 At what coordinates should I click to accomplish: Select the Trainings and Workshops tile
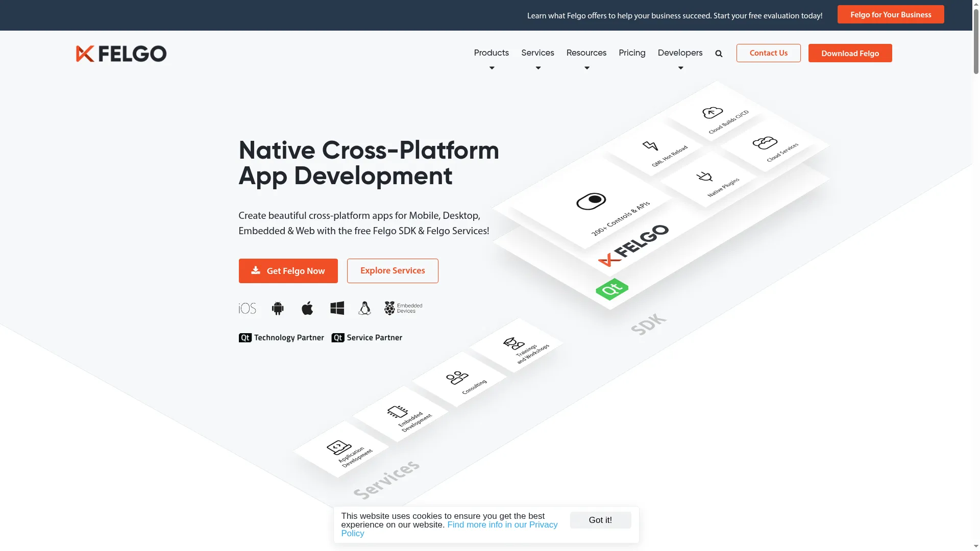(517, 346)
